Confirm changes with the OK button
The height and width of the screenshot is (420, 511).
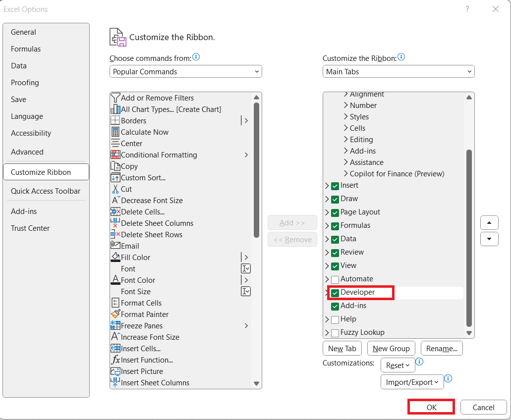point(431,407)
